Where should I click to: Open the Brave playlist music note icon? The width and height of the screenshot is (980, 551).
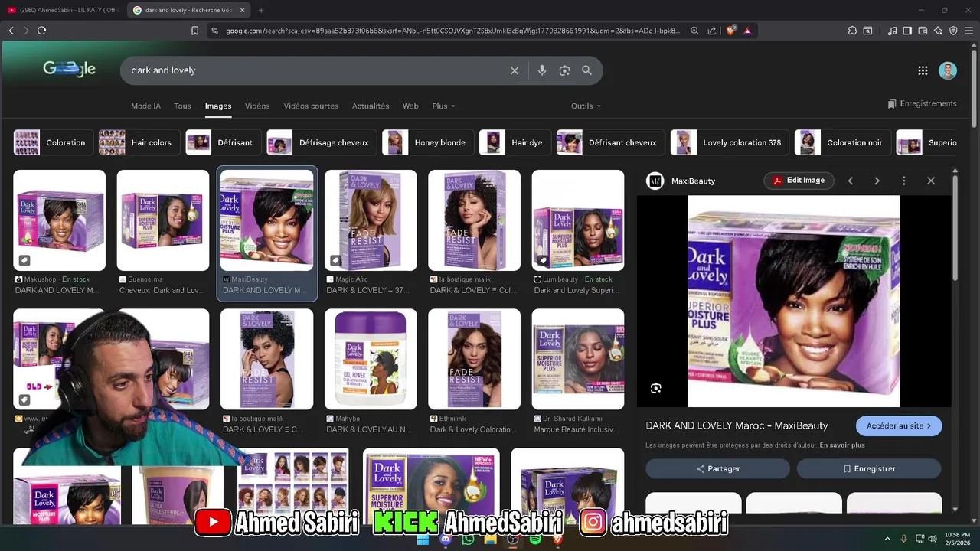click(x=892, y=31)
